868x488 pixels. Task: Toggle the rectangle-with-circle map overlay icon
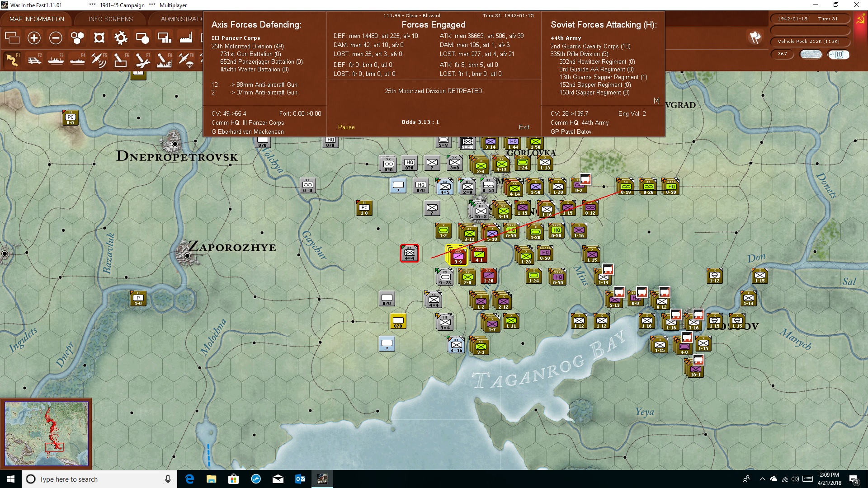tap(142, 38)
